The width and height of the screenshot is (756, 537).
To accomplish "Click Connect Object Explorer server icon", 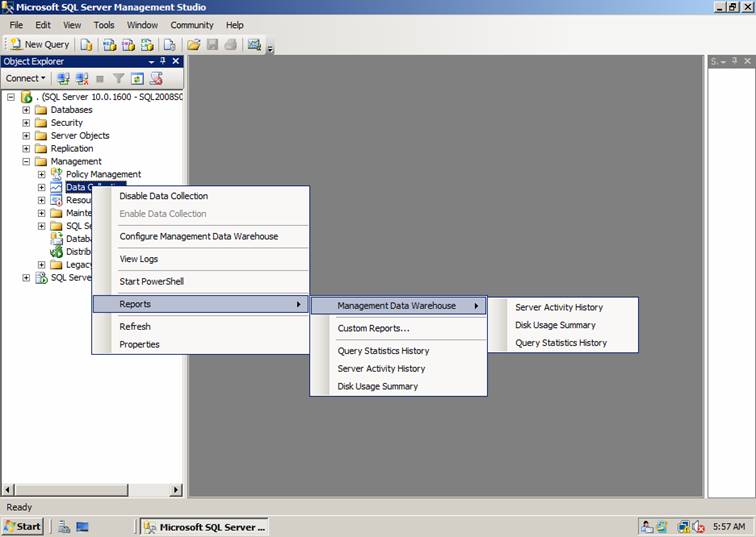I will pos(63,79).
